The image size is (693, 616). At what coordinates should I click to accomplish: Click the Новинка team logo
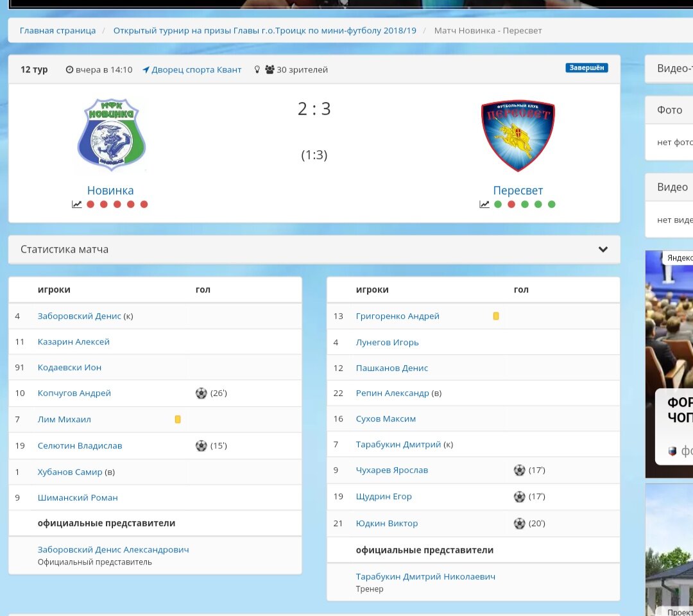112,134
